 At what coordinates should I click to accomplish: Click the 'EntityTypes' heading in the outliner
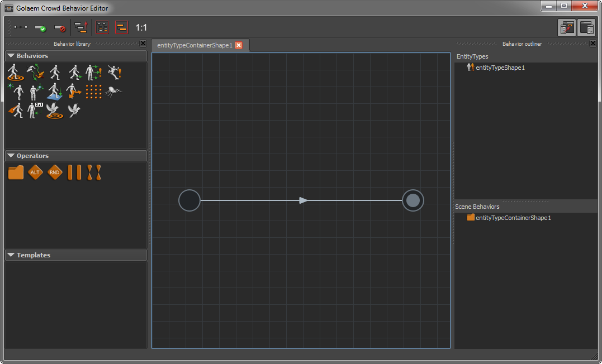click(x=472, y=56)
